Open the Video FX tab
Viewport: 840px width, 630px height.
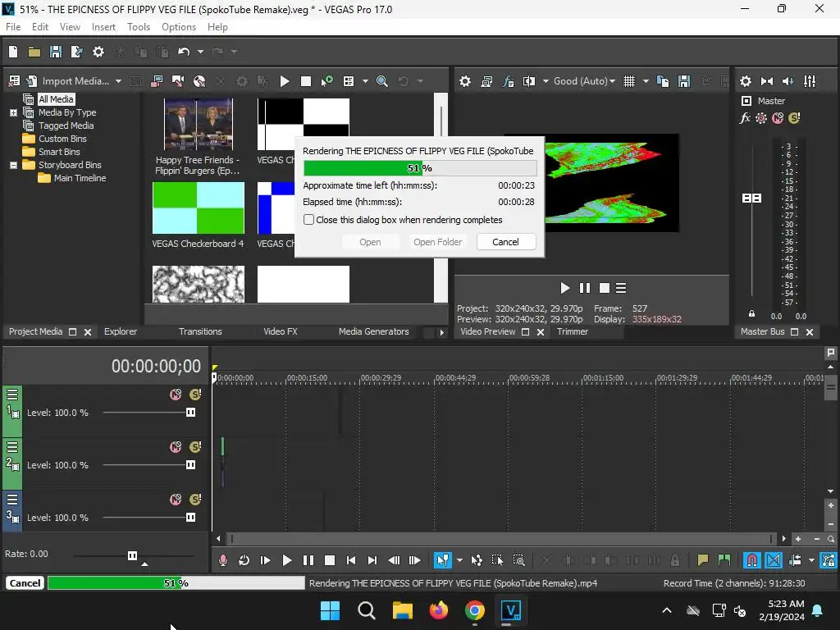point(281,331)
